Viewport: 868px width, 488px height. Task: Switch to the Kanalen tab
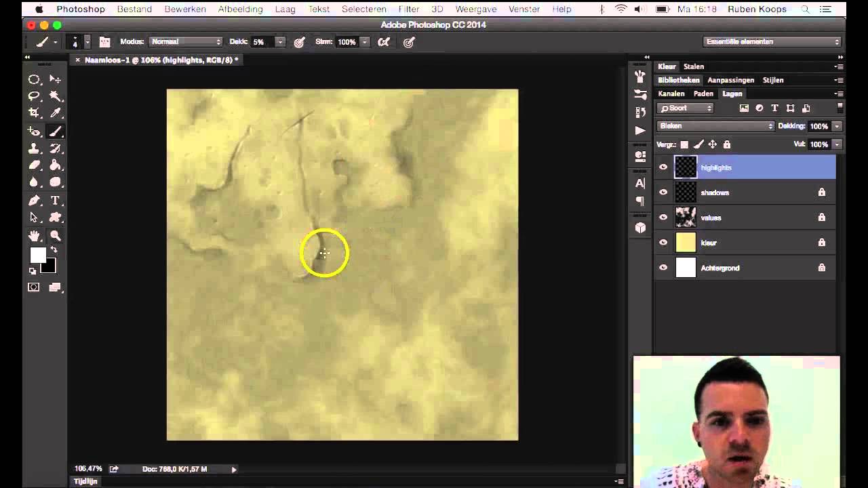[x=671, y=94]
